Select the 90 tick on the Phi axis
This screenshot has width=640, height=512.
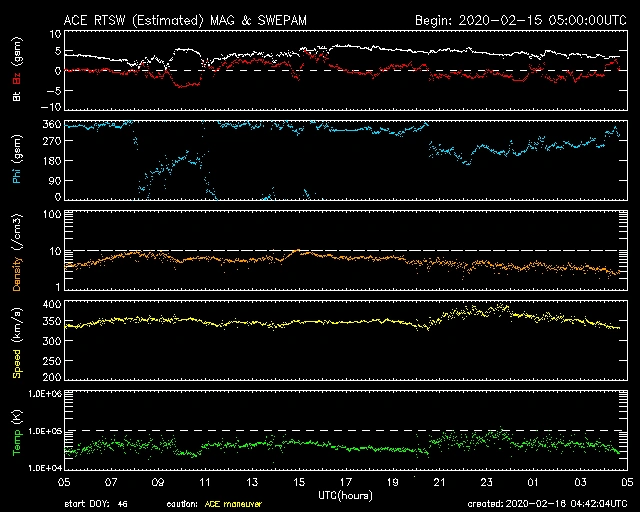[x=55, y=180]
